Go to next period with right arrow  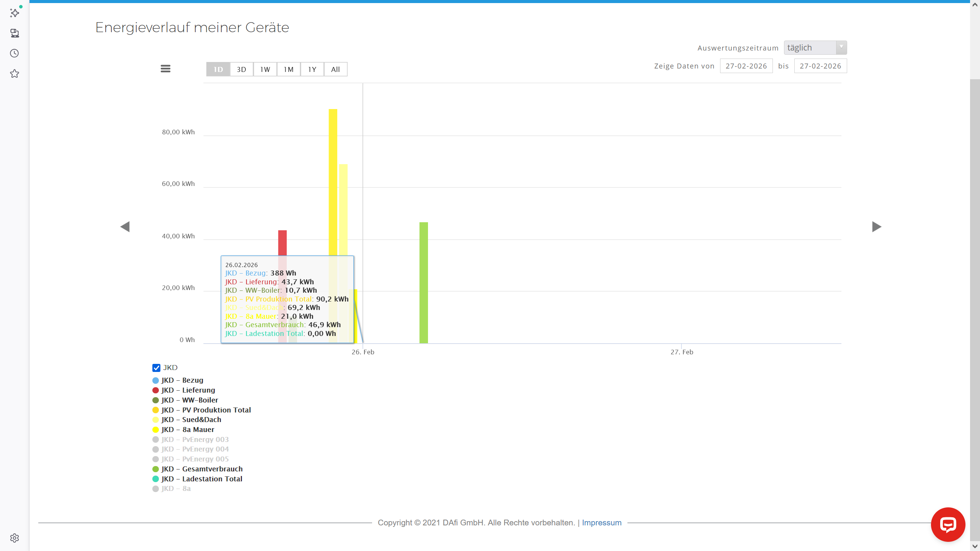point(877,227)
